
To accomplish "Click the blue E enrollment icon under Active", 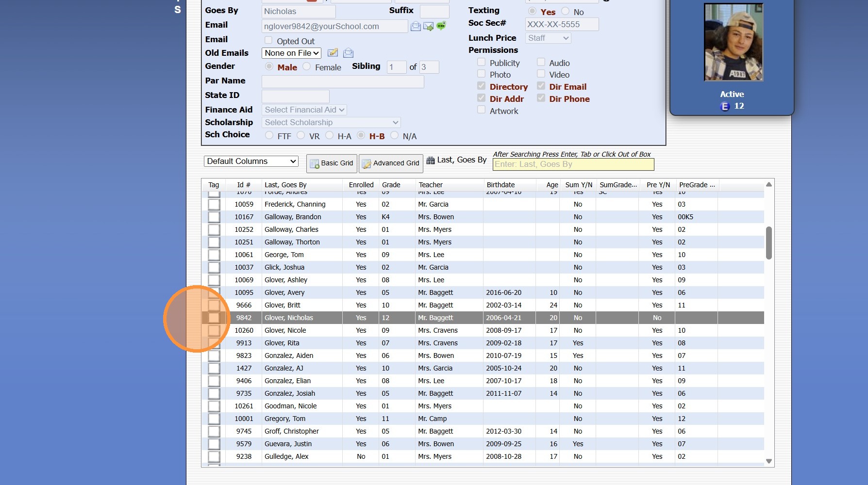I will click(x=725, y=106).
